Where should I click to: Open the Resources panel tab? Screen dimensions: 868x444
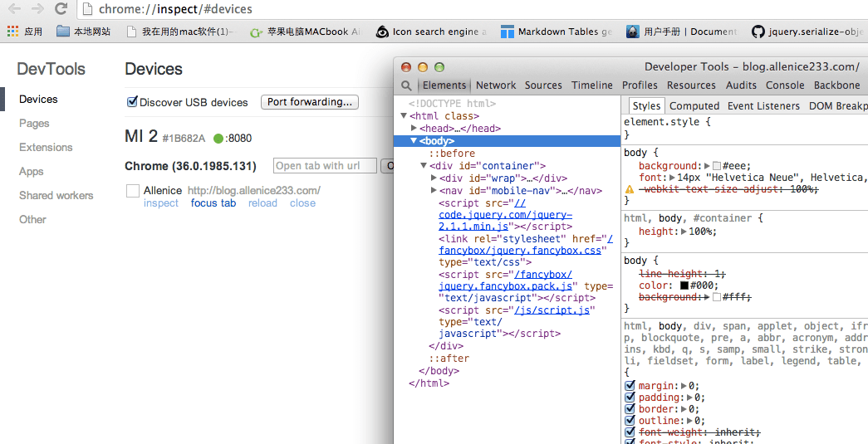click(691, 85)
